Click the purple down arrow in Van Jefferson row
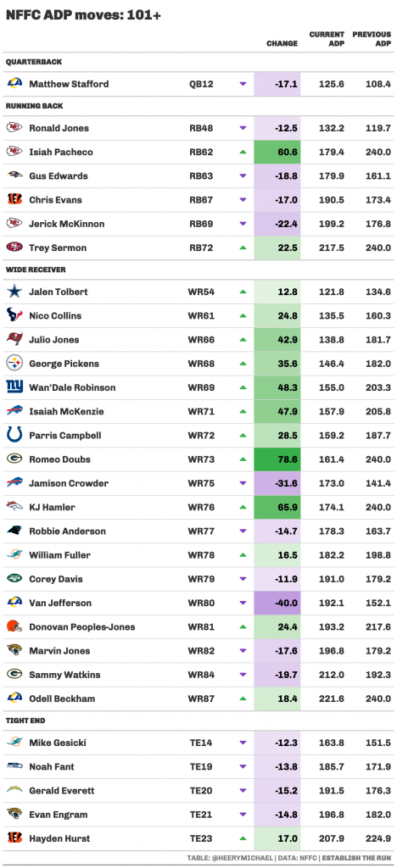This screenshot has width=397, height=868. [x=243, y=603]
